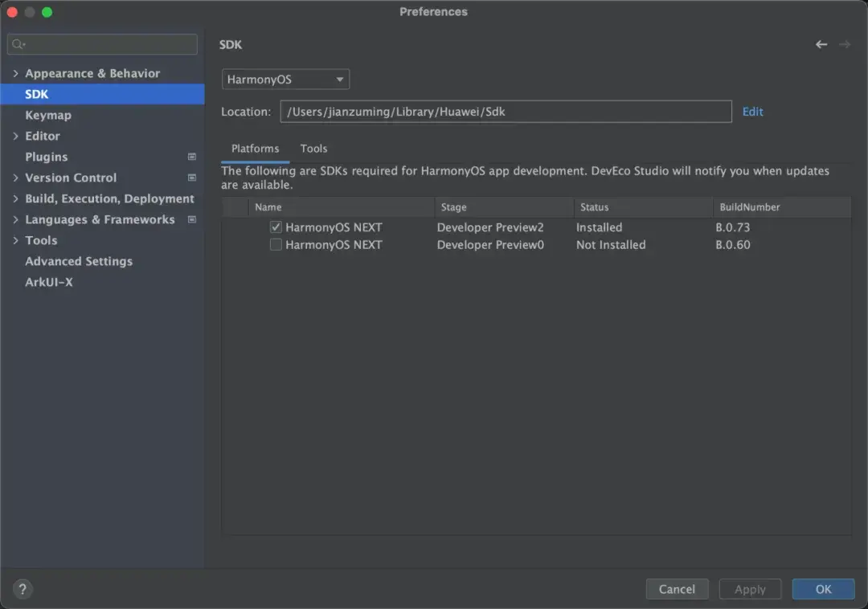
Task: Expand the Editor settings section
Action: pyautogui.click(x=15, y=136)
